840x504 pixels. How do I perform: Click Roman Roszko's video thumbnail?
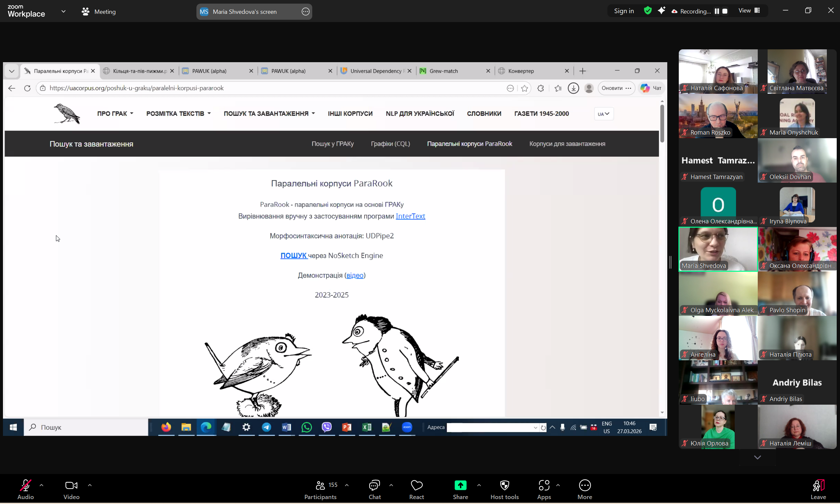718,116
